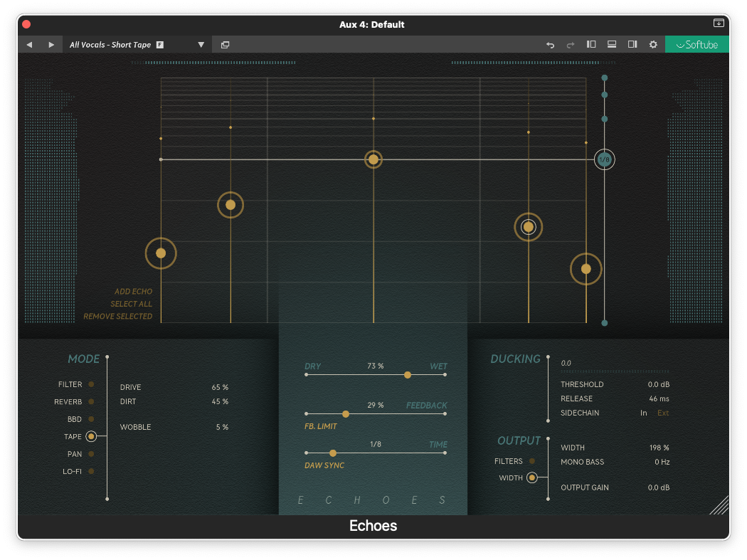The image size is (747, 560).
Task: Select FILTER mode
Action: click(x=91, y=384)
